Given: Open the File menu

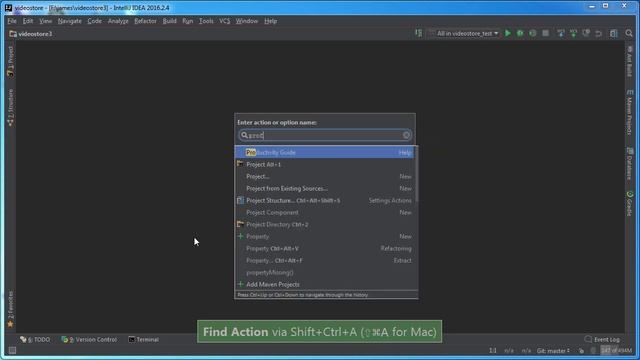Looking at the screenshot, I should pyautogui.click(x=12, y=21).
